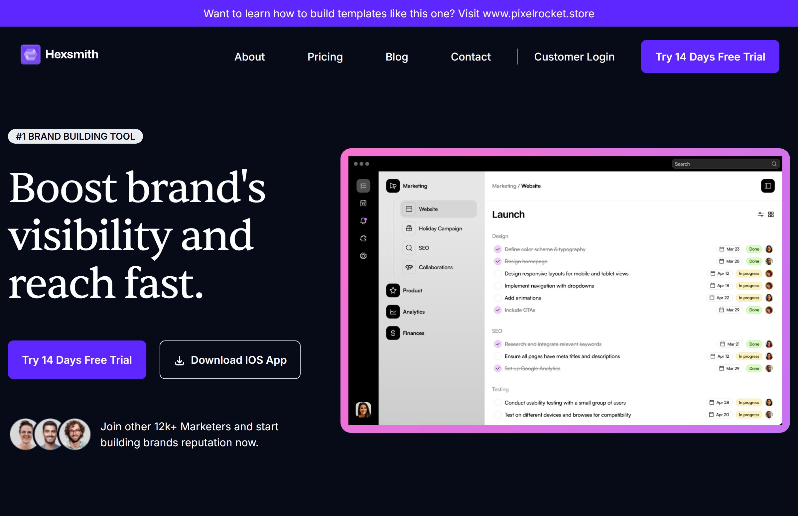Open the Blog nav menu item
The image size is (798, 532).
[396, 57]
